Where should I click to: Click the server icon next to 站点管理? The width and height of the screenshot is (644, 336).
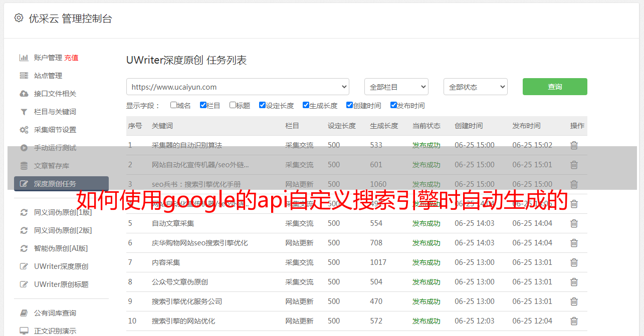tap(24, 76)
